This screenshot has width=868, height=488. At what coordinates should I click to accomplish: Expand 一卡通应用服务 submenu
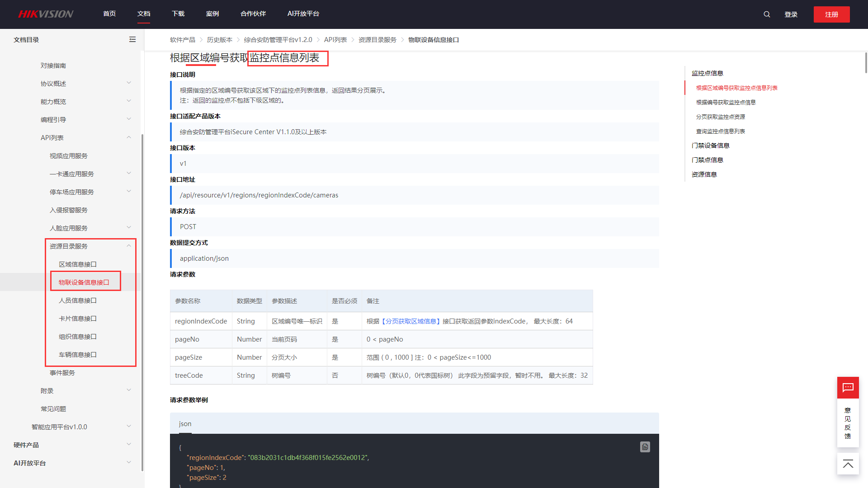tap(128, 174)
